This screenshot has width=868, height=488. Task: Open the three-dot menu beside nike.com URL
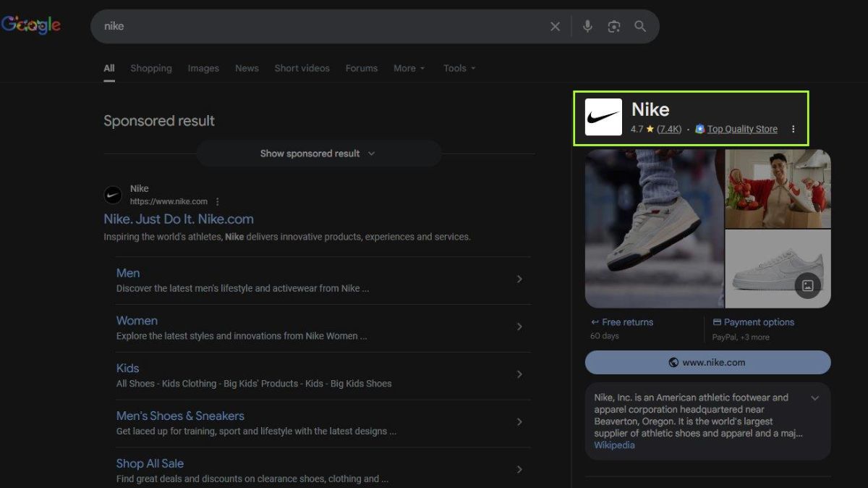[218, 202]
